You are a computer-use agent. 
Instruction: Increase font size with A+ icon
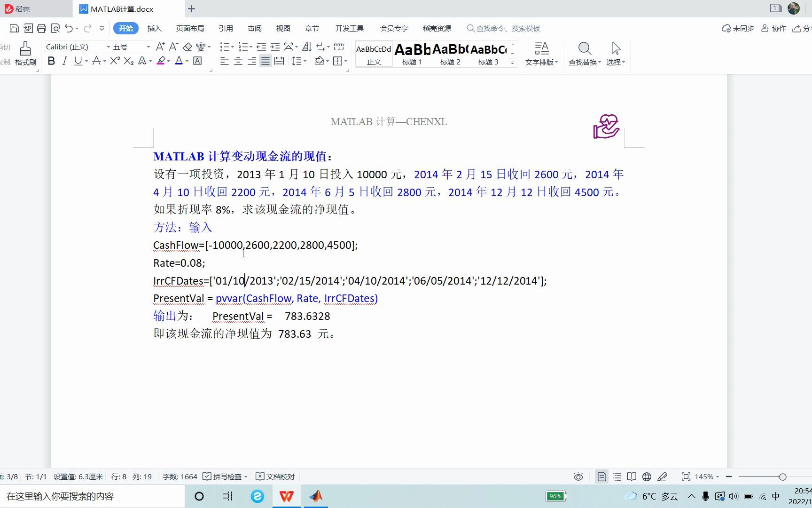point(160,47)
